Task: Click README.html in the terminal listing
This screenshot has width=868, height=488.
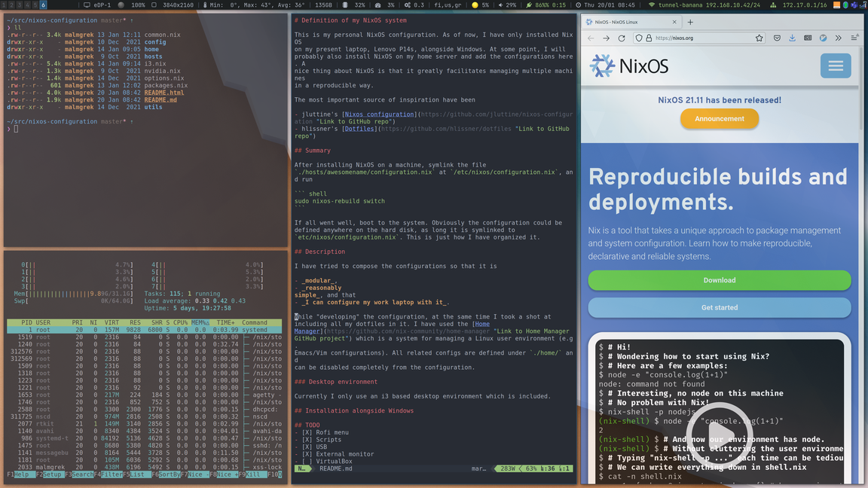Action: (x=164, y=93)
